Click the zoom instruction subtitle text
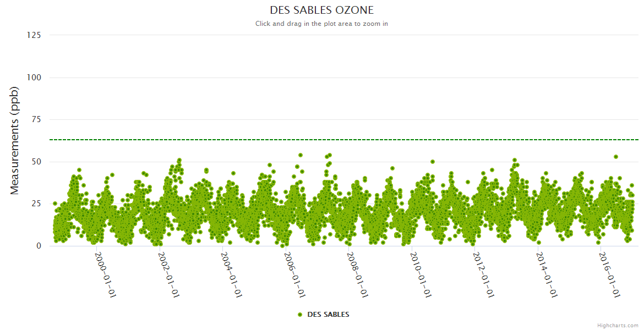This screenshot has height=330, width=644. pos(322,24)
